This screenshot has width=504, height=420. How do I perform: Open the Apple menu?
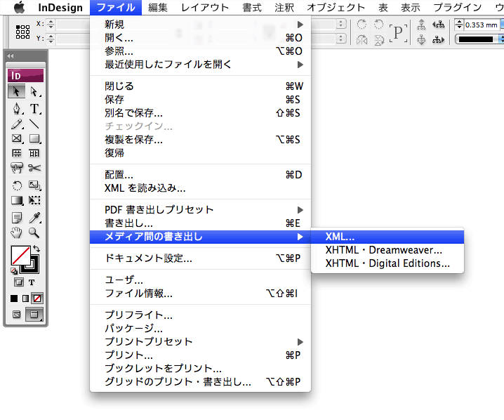19,7
